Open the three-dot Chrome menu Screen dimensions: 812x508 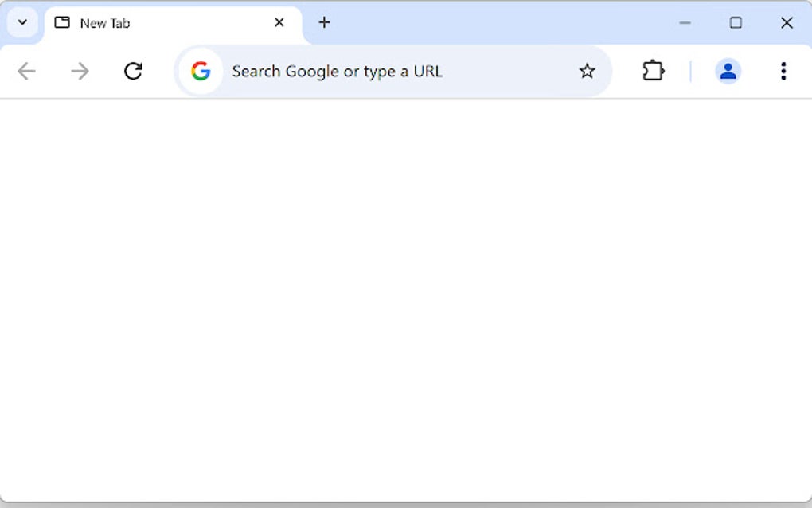pos(783,71)
